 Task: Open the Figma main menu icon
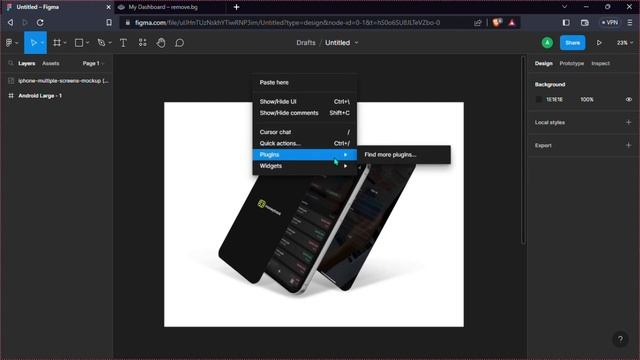pyautogui.click(x=9, y=42)
